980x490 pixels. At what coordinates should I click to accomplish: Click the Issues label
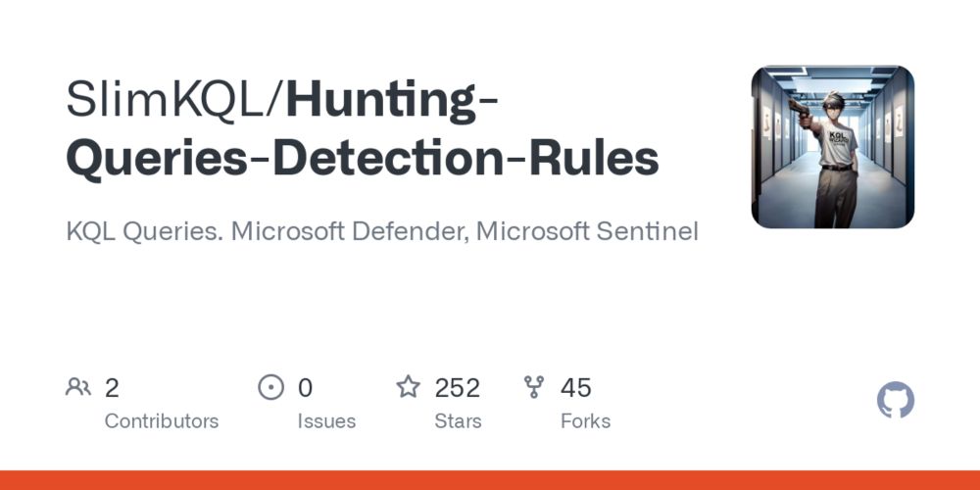tap(326, 421)
